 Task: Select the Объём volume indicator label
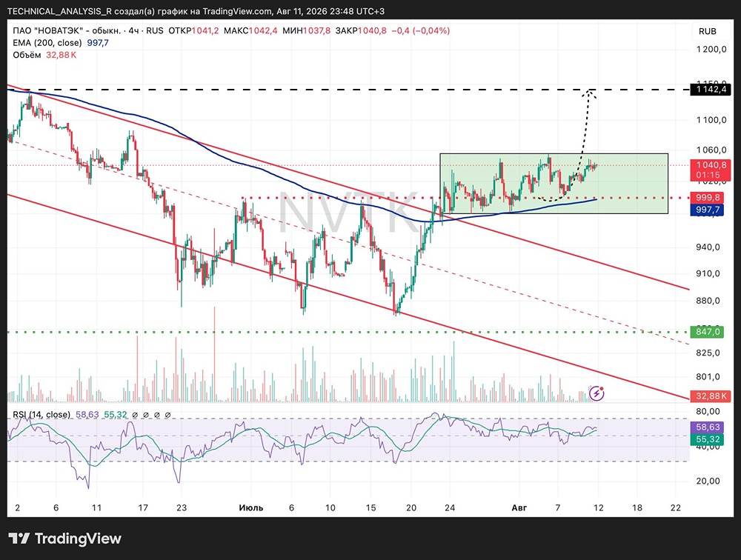(27, 55)
